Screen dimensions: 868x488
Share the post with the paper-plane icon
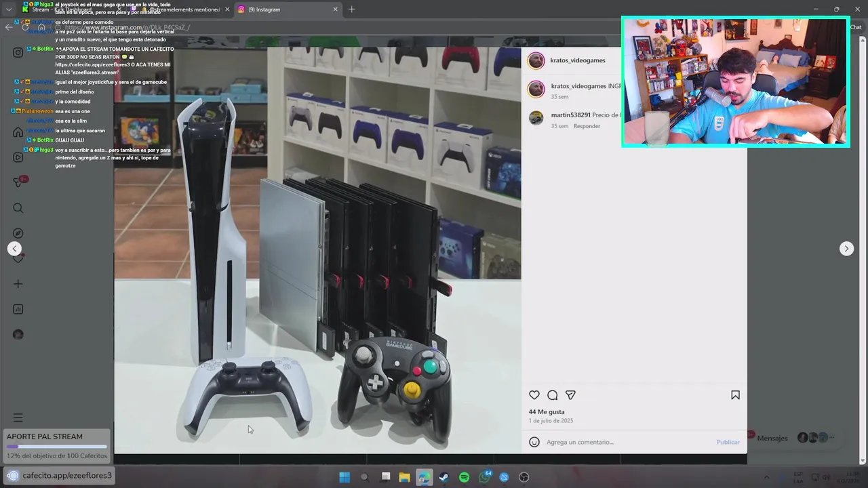(570, 395)
